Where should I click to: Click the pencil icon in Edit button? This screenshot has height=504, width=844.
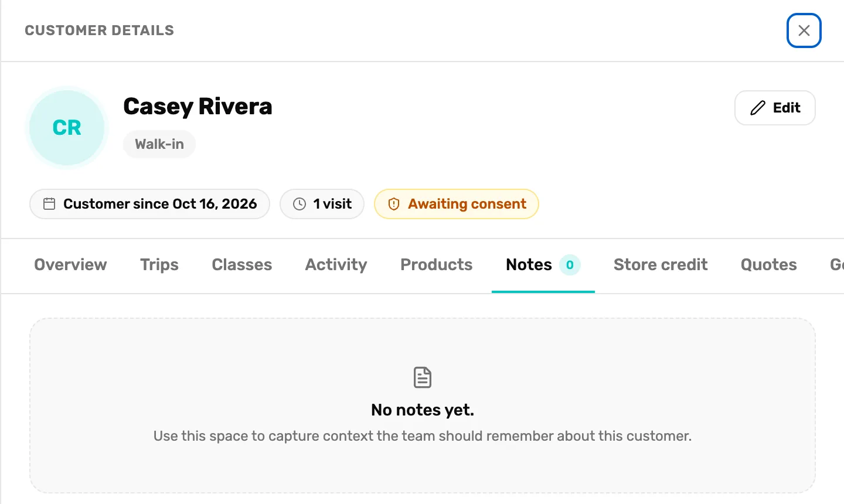click(x=758, y=108)
